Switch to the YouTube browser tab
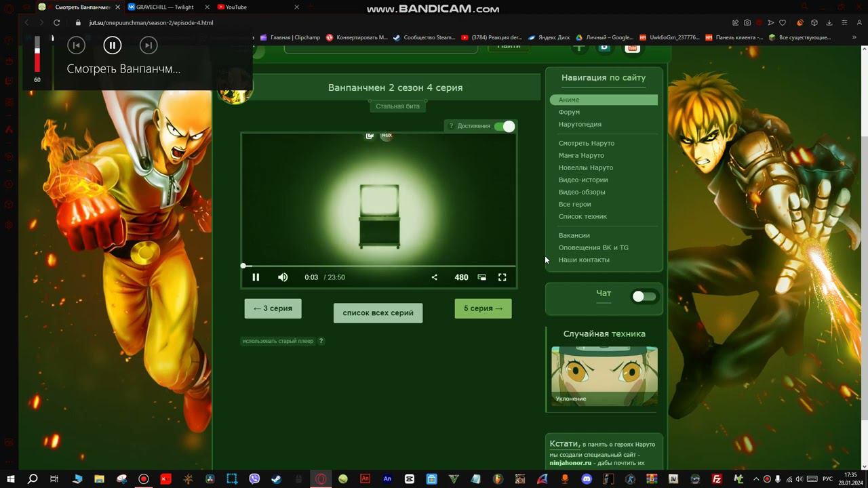 [257, 7]
